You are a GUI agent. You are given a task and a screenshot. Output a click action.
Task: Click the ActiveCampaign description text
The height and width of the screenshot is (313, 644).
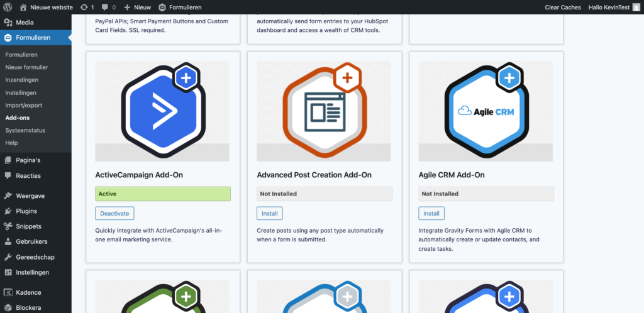tap(159, 235)
